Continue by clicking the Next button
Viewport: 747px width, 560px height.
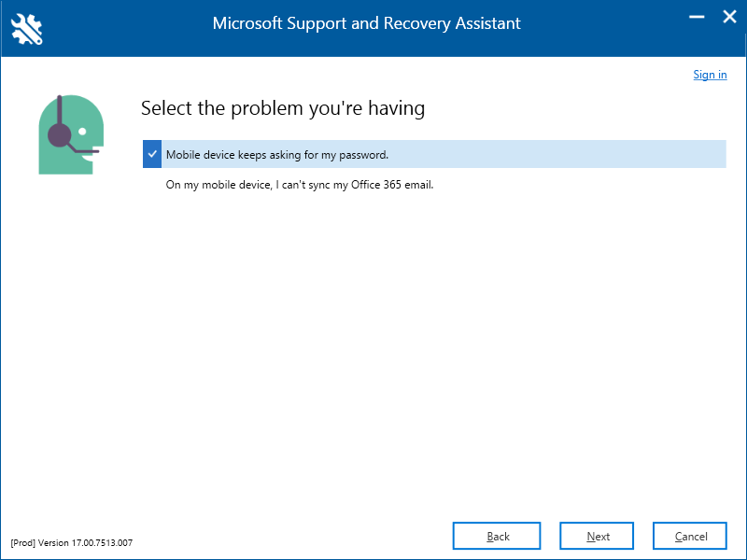pyautogui.click(x=597, y=536)
